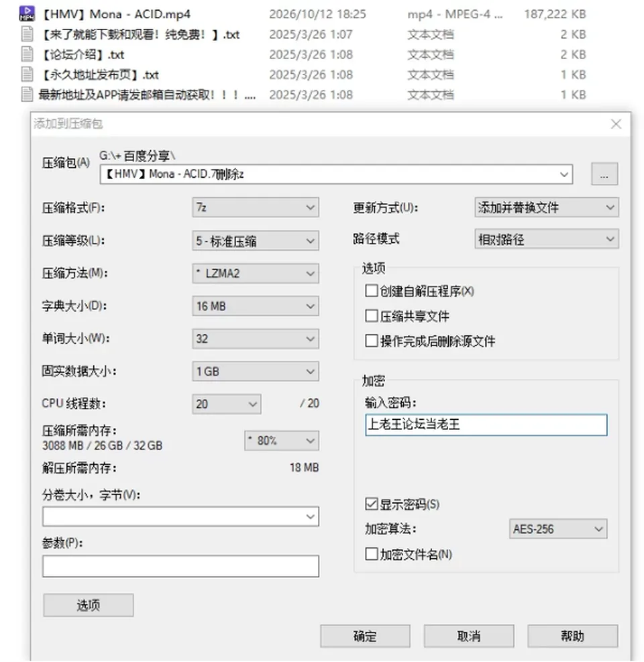Click the 选项 button at bottom left
The image size is (644, 662).
89,606
